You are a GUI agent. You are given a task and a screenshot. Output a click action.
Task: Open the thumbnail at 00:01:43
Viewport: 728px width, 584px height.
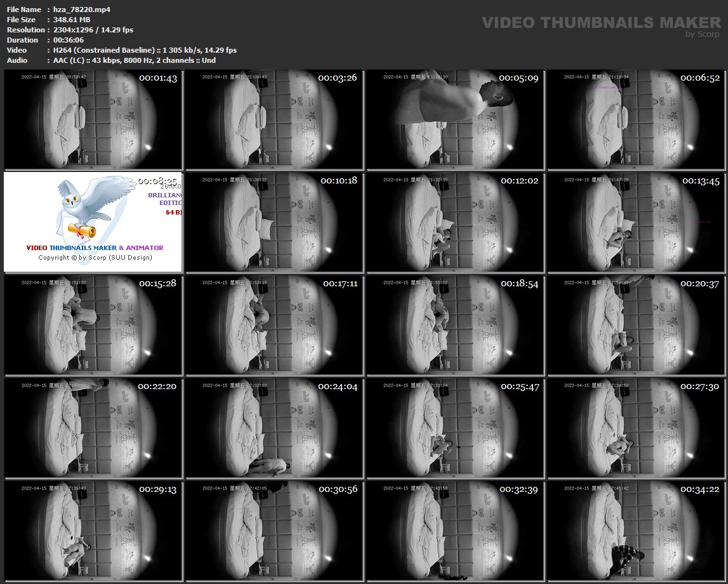coord(93,119)
